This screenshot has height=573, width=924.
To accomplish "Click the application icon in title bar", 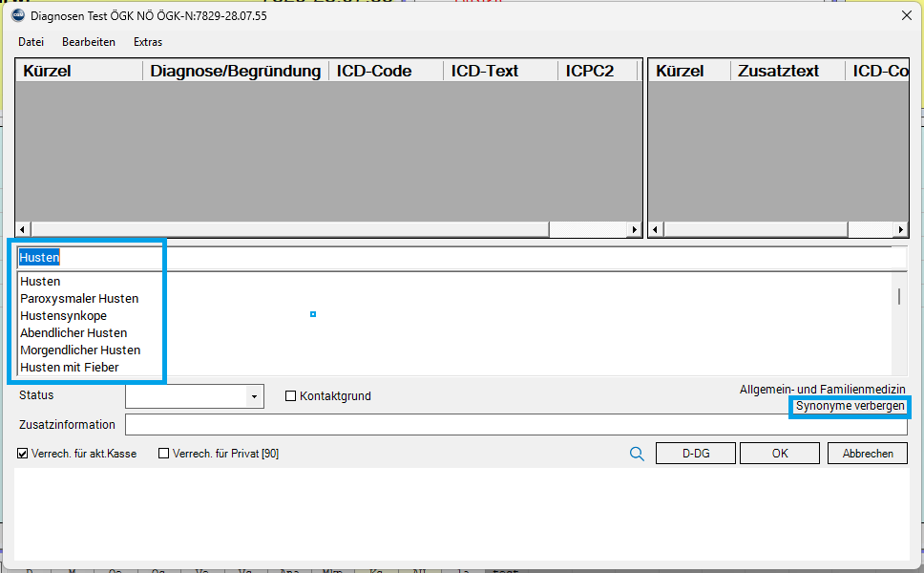I will click(18, 15).
